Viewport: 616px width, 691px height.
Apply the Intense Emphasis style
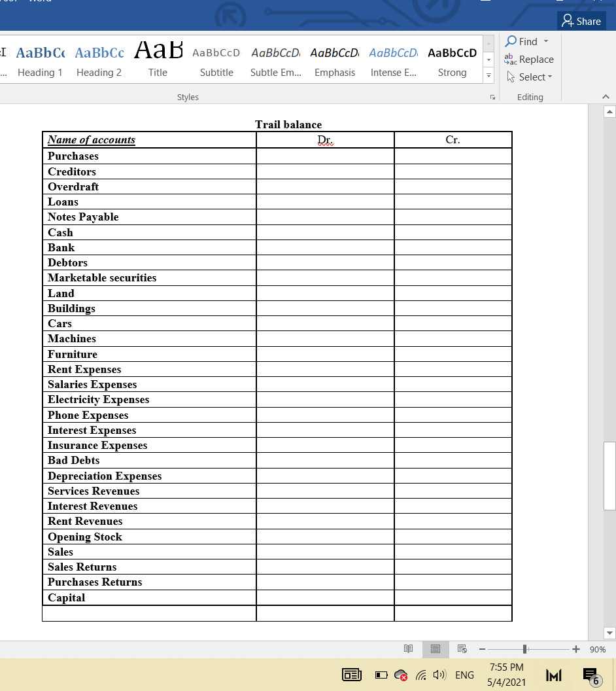click(393, 61)
